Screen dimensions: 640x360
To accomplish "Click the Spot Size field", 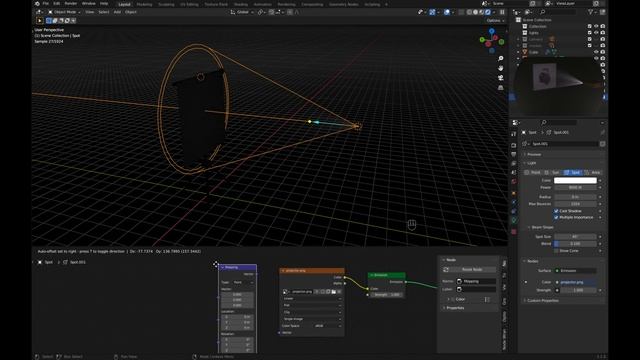I will click(x=575, y=237).
